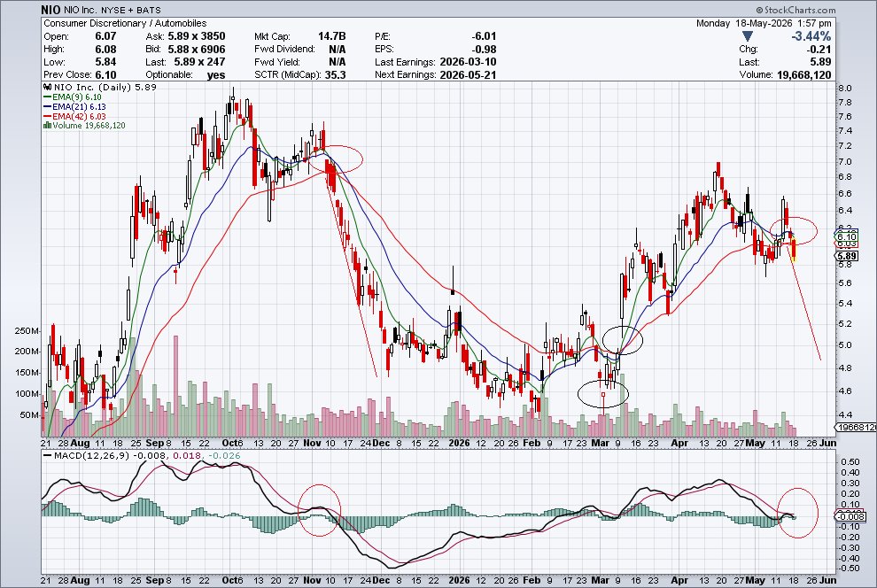Click the Last Earnings date 2026-03-10
The width and height of the screenshot is (877, 588).
[468, 62]
